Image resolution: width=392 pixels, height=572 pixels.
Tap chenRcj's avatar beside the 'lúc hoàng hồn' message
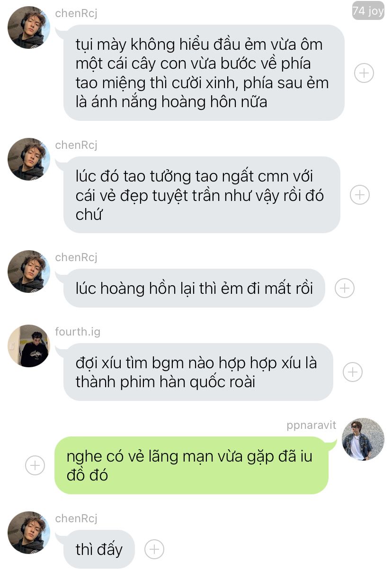[x=29, y=272]
